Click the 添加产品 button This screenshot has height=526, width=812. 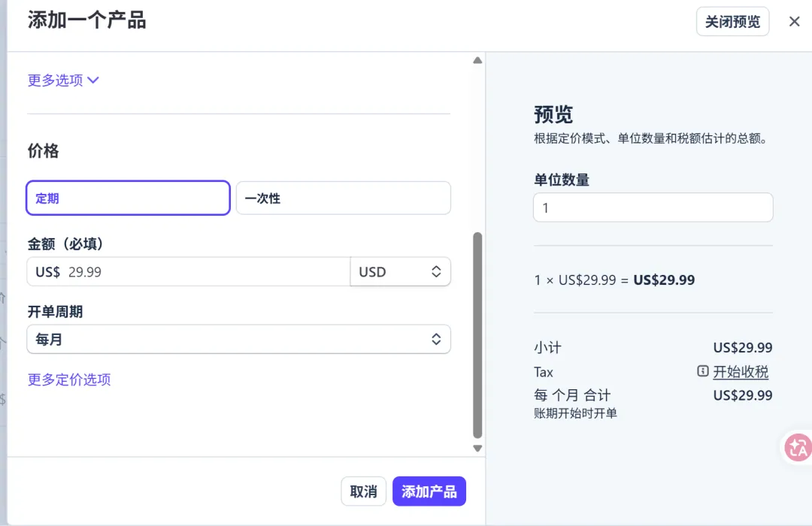click(x=429, y=491)
